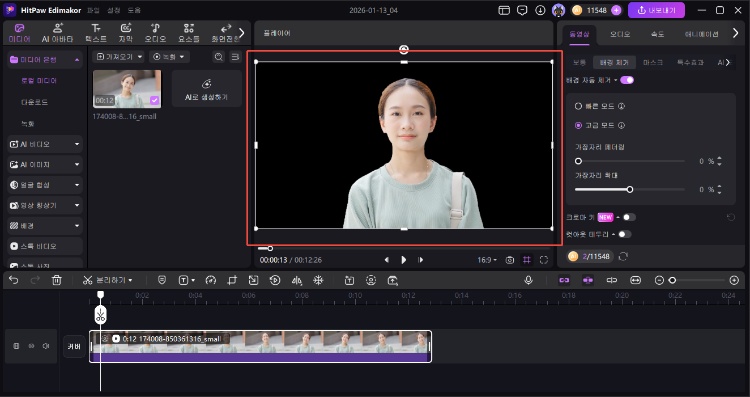
Task: Open the 설정 menu
Action: (x=114, y=11)
